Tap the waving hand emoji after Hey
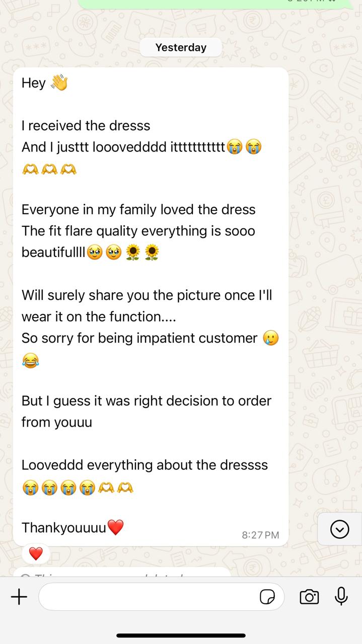Viewport: 362px width, 644px height. [59, 83]
